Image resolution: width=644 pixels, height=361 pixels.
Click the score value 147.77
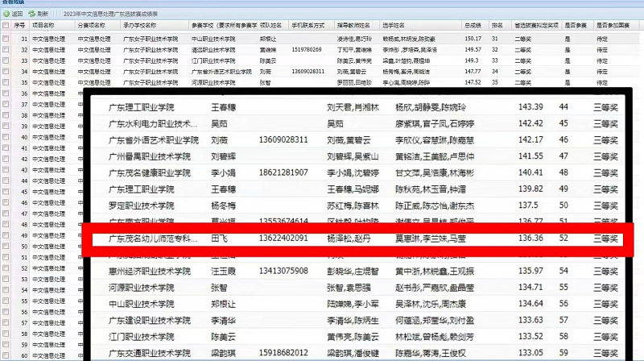(x=473, y=72)
